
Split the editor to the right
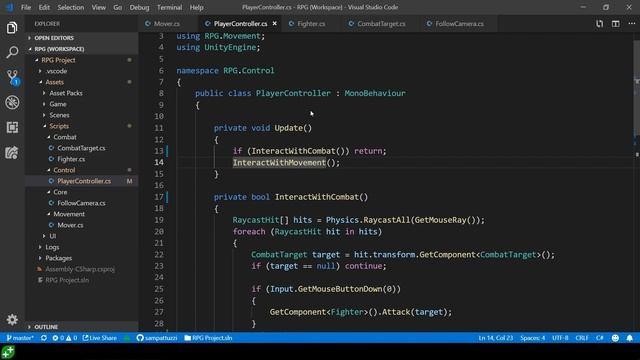[616, 24]
